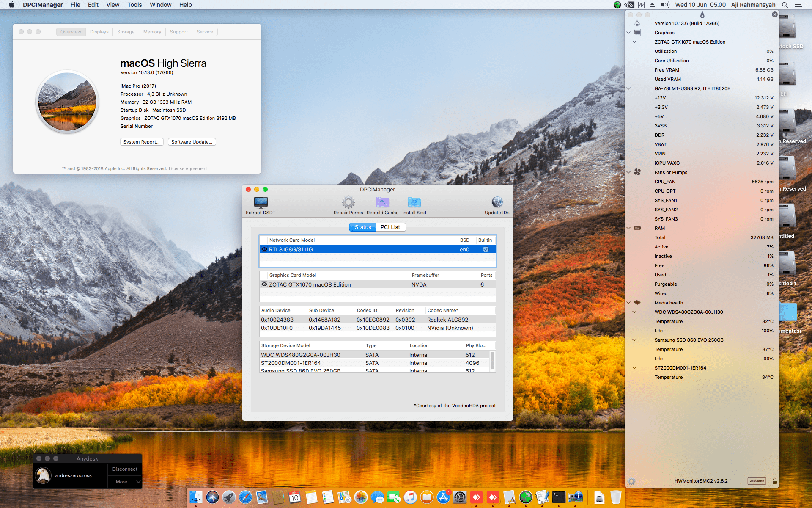Click the System Report button
812x508 pixels.
pos(142,142)
